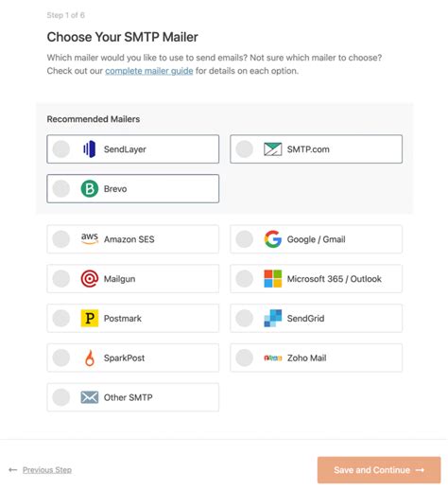Viewport: 448px width, 489px height.
Task: Click the Zoho Mail logo
Action: click(x=273, y=358)
